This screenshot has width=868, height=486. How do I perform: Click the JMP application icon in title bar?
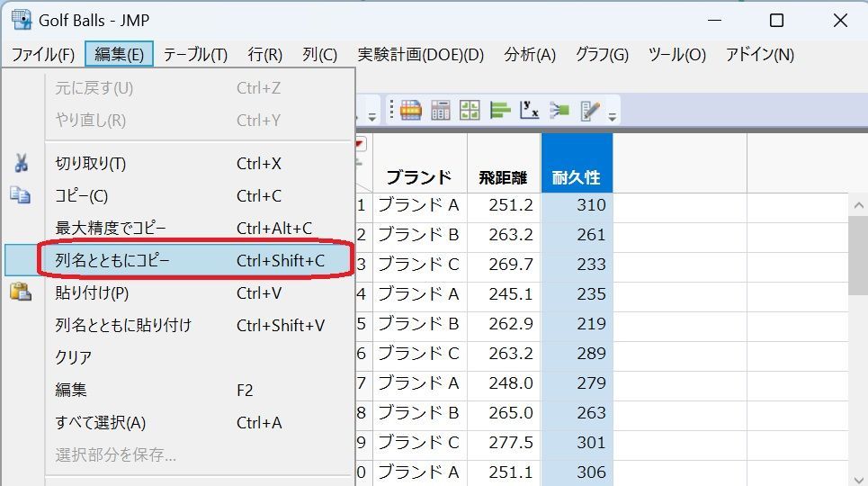22,20
